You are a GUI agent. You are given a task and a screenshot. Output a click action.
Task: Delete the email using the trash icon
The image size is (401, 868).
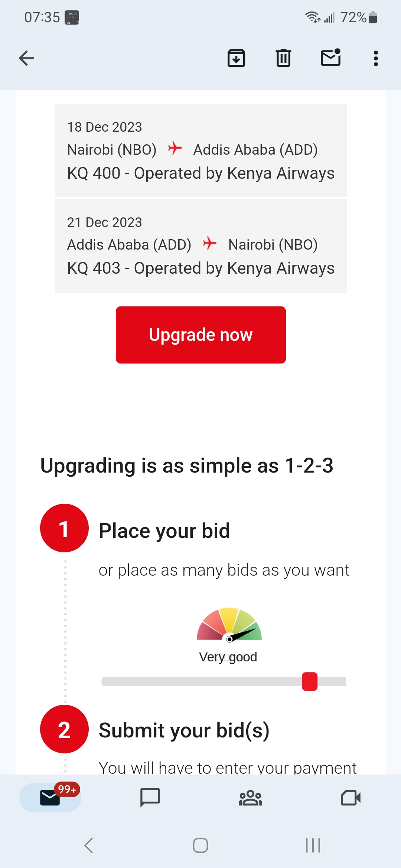click(x=283, y=58)
